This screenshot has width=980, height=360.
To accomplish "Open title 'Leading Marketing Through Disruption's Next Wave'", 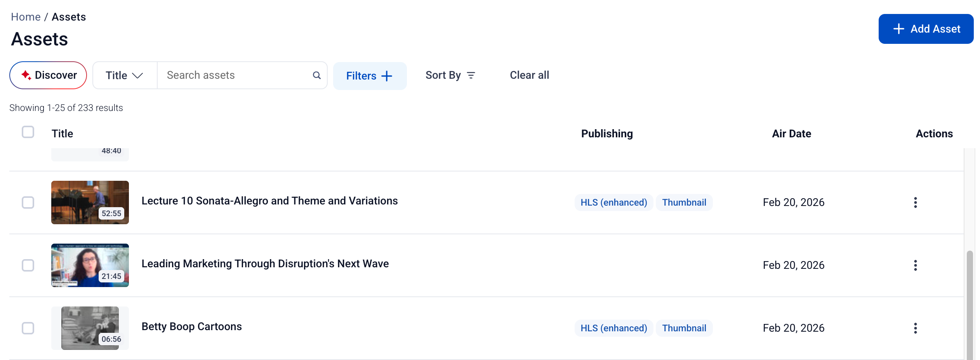I will [265, 264].
